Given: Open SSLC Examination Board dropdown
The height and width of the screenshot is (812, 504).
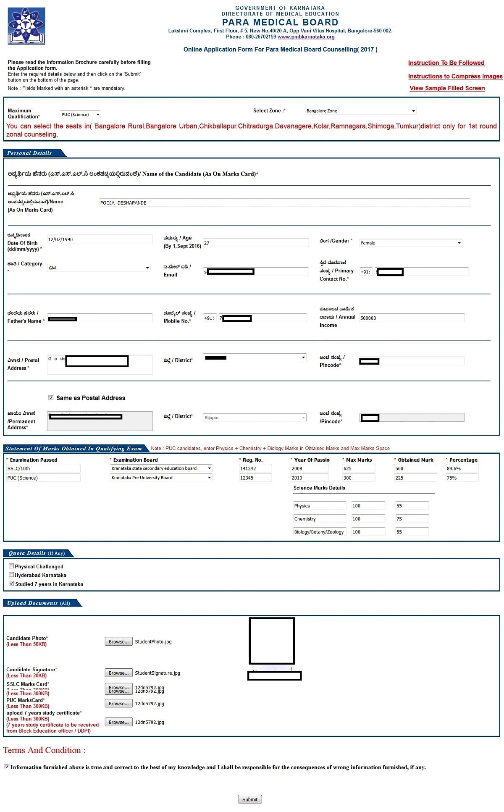Looking at the screenshot, I should 161,468.
